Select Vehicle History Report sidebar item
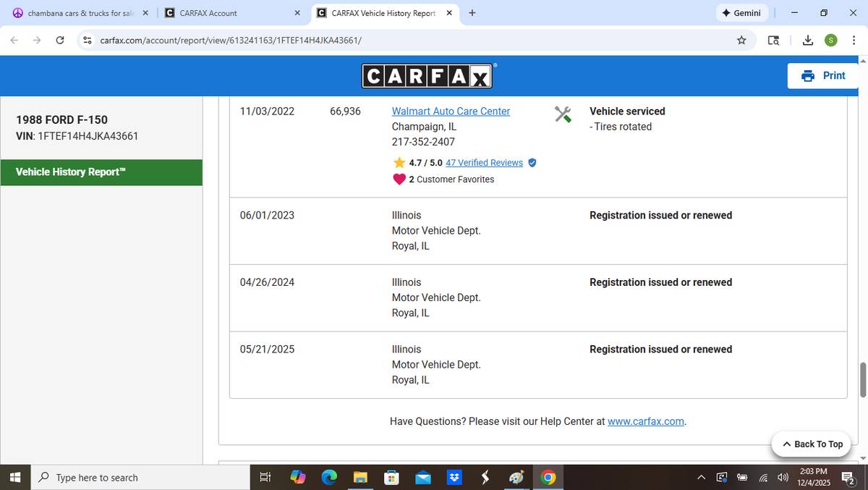Screen dimensions: 868x490 coord(101,172)
